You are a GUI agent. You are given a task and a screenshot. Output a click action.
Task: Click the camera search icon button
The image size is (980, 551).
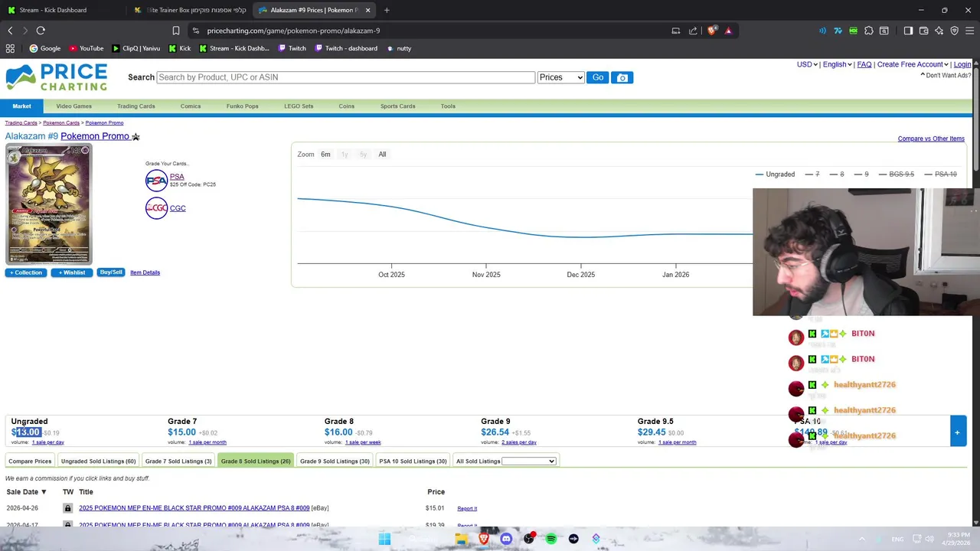pyautogui.click(x=622, y=77)
